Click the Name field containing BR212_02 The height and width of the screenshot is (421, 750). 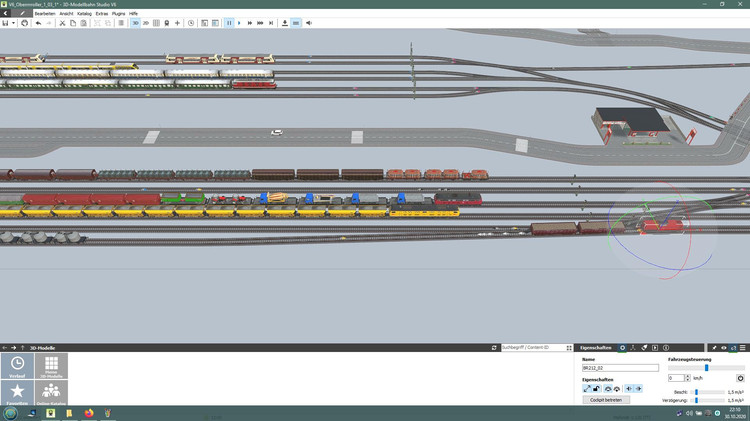(619, 368)
